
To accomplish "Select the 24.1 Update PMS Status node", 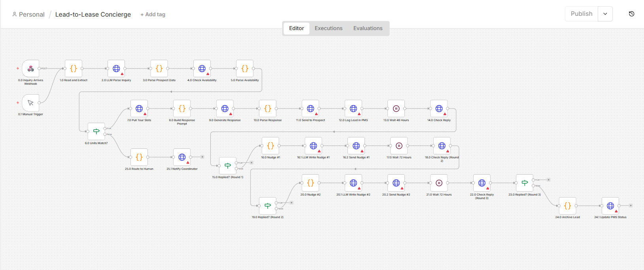I will point(610,206).
